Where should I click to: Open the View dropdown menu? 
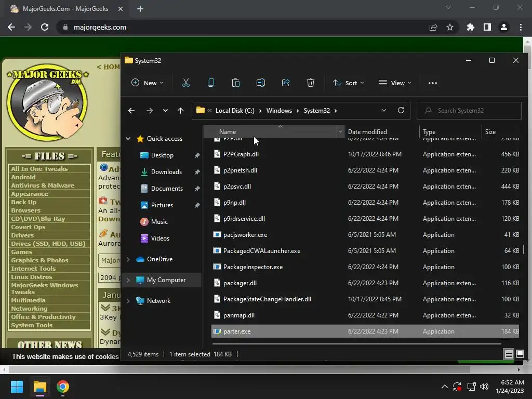[x=395, y=83]
